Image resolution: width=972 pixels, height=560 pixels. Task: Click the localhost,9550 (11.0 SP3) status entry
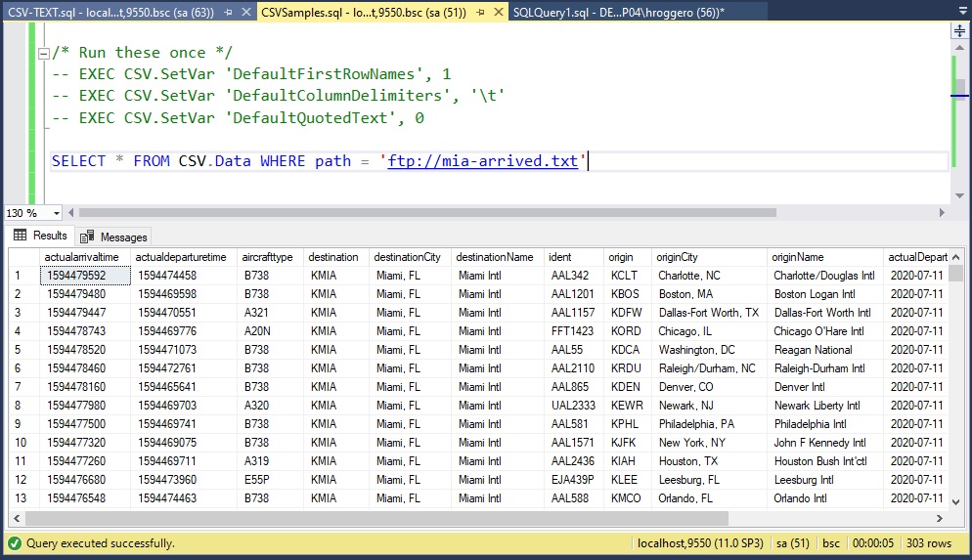pos(700,544)
